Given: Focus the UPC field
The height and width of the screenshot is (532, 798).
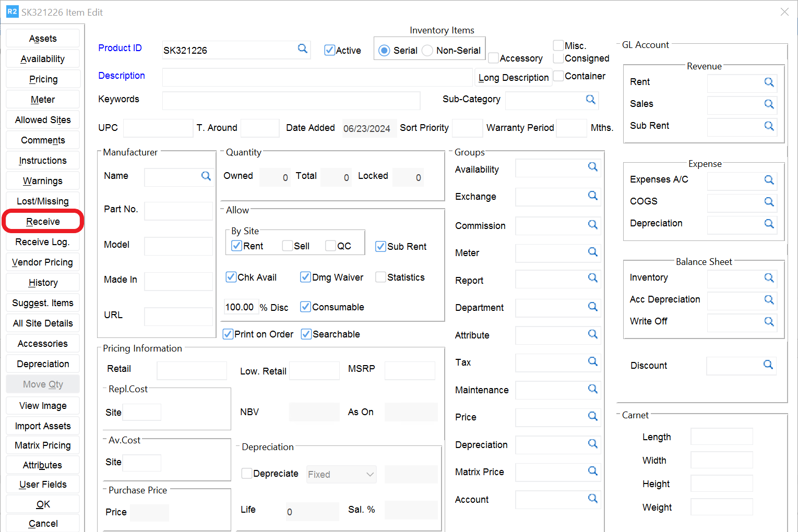Looking at the screenshot, I should tap(158, 128).
